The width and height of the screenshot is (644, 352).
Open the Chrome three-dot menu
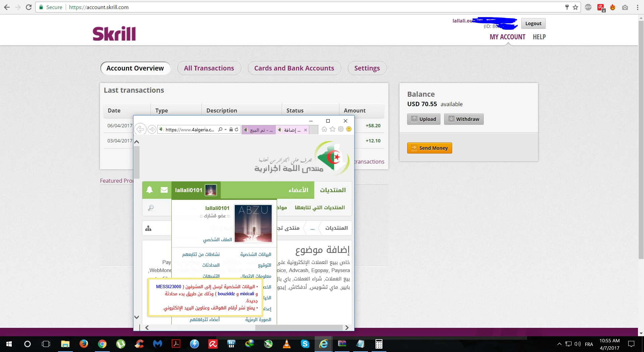point(637,7)
